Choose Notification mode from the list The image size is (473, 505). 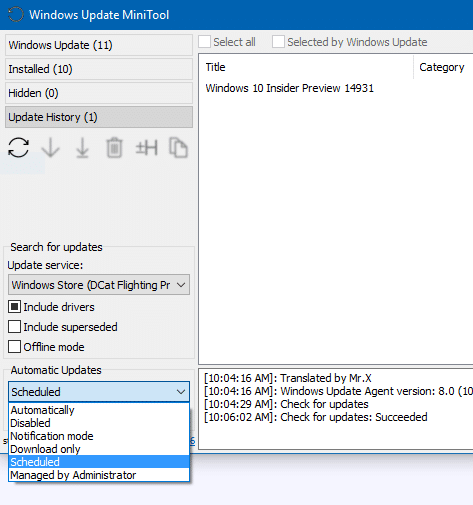tap(99, 436)
